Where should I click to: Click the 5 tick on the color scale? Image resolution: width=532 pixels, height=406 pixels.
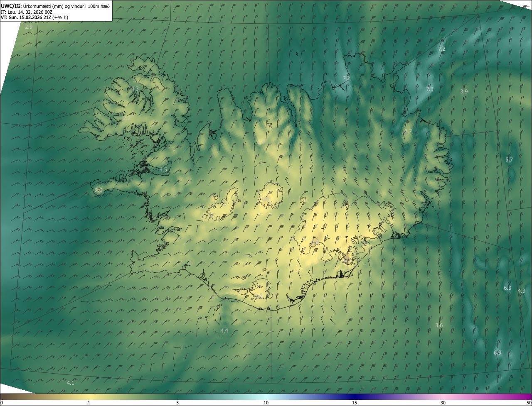[x=177, y=403]
